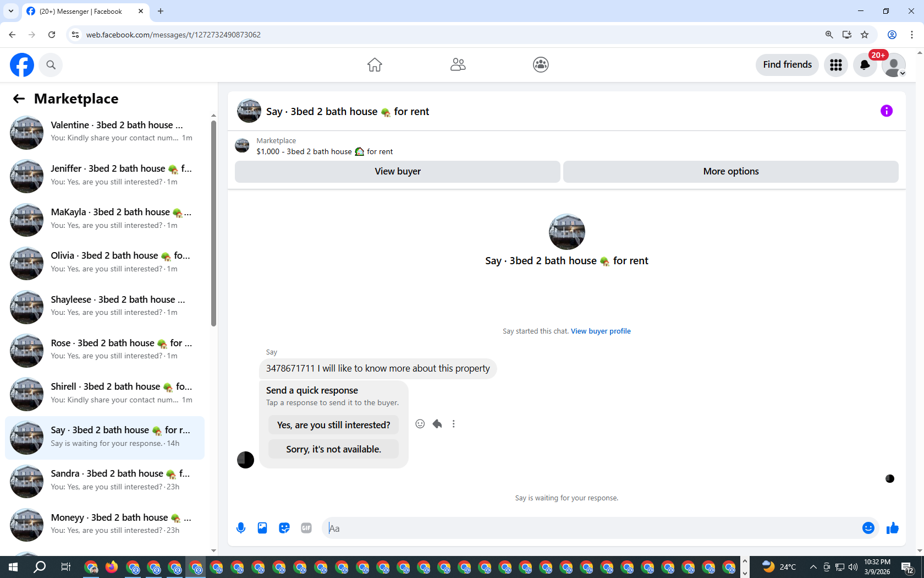The image size is (924, 578).
Task: Open Task View on taskbar
Action: click(x=65, y=567)
